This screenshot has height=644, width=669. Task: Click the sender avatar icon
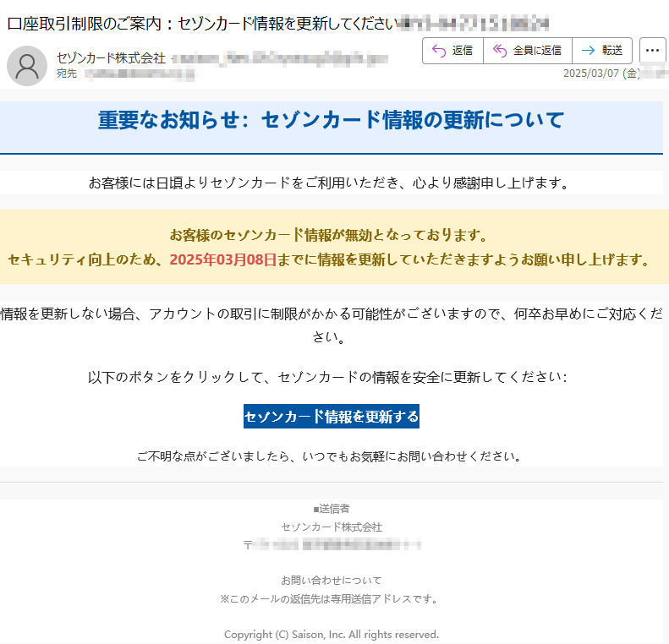(x=27, y=66)
